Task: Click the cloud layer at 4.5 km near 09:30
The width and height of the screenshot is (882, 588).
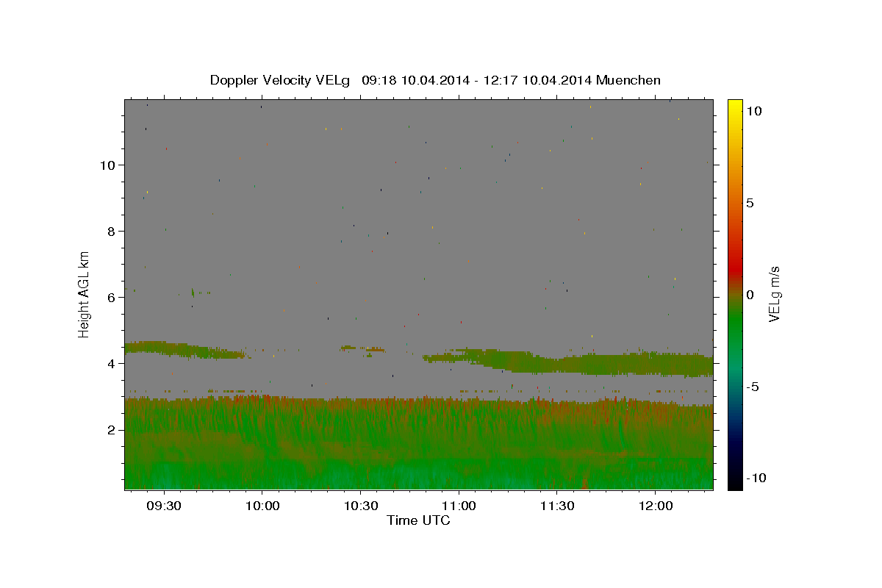Action: (x=164, y=347)
